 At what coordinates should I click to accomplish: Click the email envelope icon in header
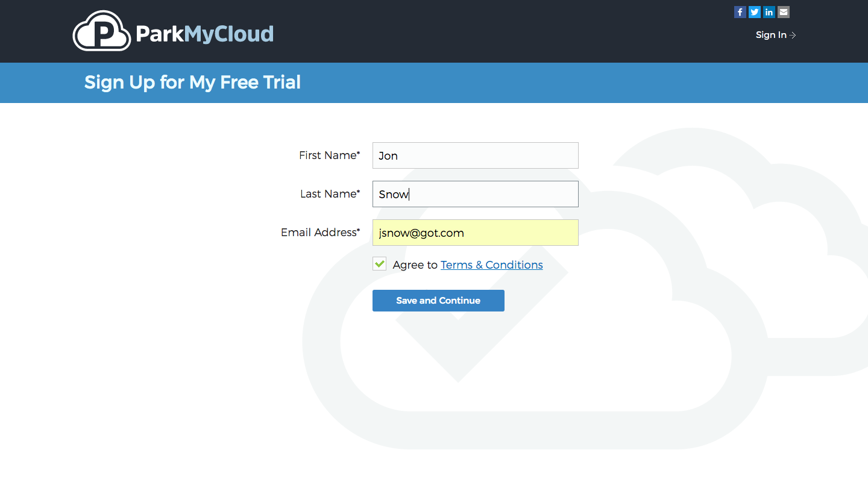point(783,12)
